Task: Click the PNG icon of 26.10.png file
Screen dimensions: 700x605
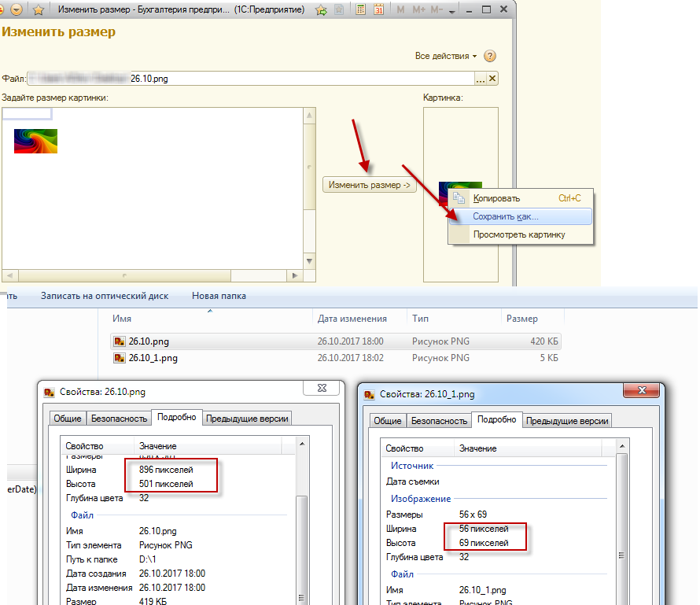Action: click(x=120, y=341)
